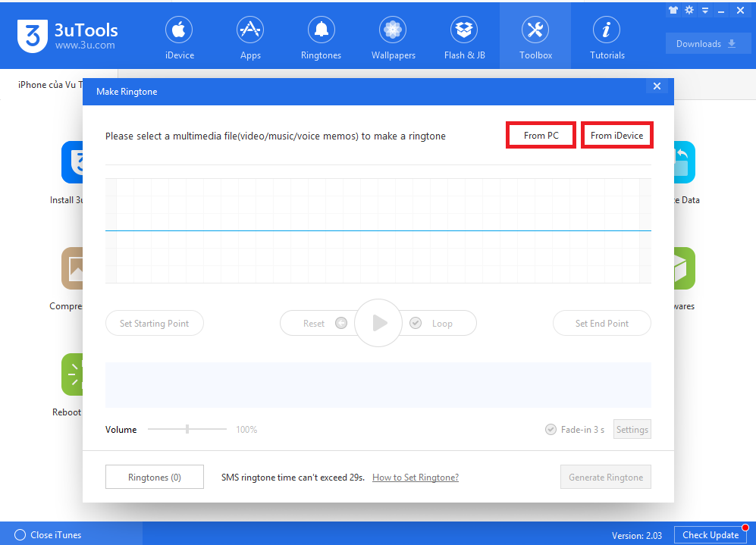
Task: Toggle the Fade-in 3 s checkbox
Action: click(x=551, y=430)
